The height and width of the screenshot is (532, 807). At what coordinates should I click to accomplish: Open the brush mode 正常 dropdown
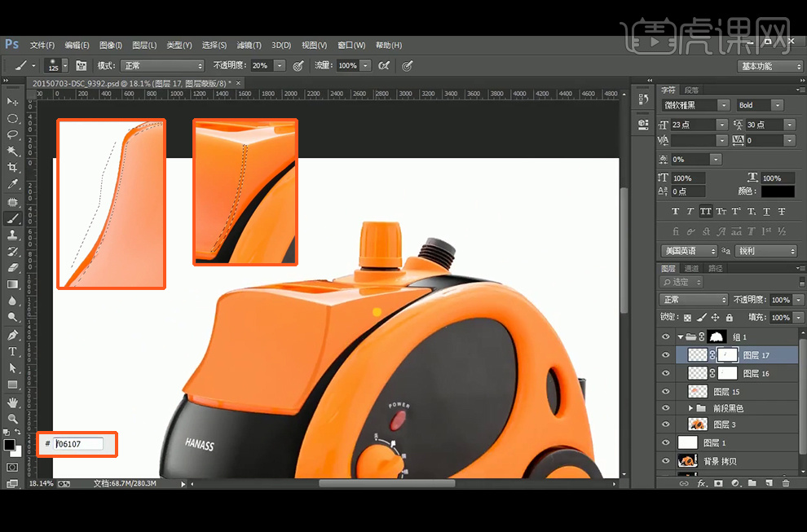click(x=162, y=66)
